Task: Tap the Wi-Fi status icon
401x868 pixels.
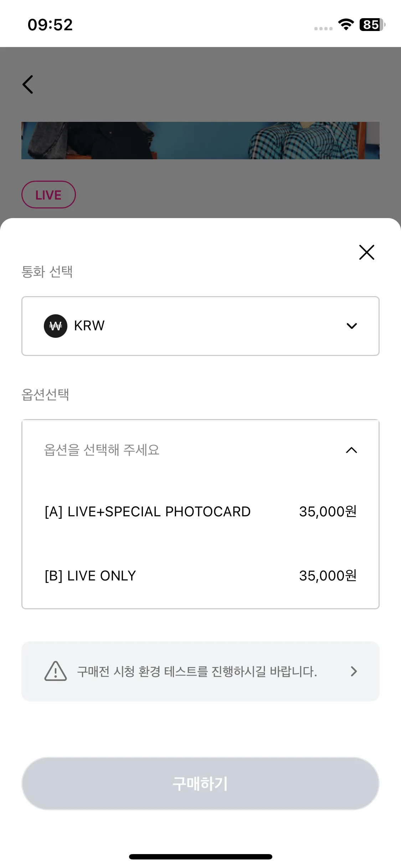Action: [346, 25]
